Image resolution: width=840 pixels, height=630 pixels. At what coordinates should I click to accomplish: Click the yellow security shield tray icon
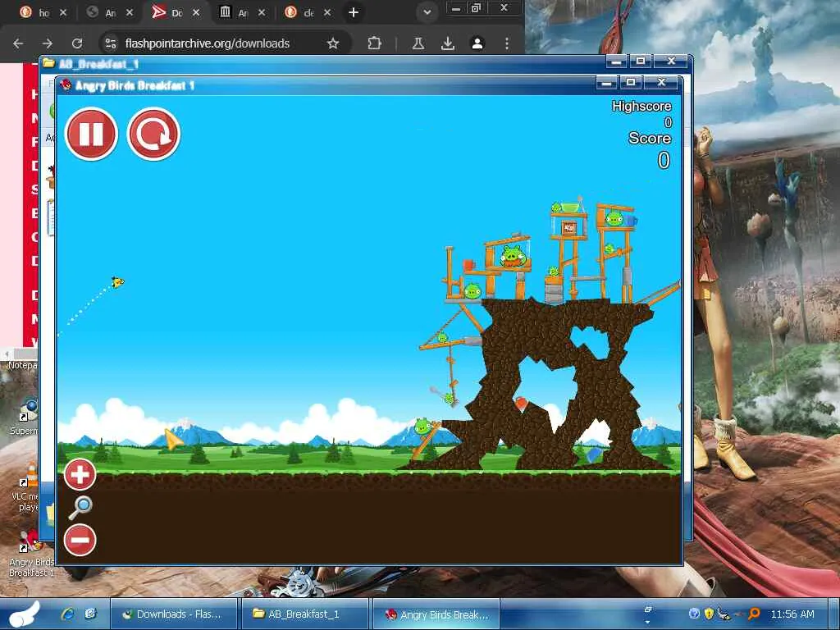[710, 614]
